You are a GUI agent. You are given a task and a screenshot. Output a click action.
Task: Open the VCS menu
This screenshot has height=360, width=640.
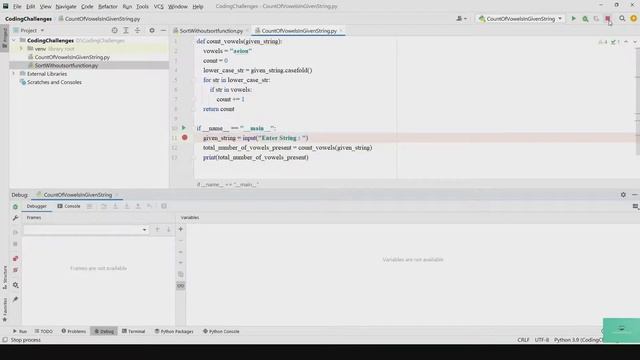point(158,7)
